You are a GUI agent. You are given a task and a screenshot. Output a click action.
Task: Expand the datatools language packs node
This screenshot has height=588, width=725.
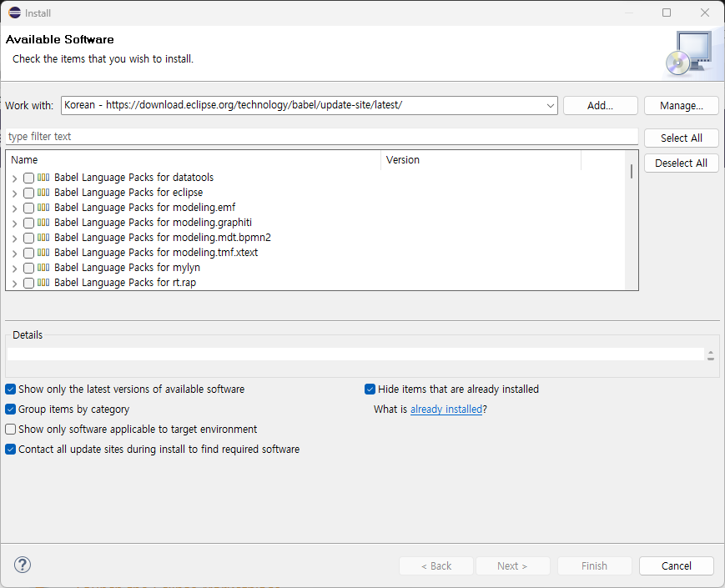[x=14, y=178]
